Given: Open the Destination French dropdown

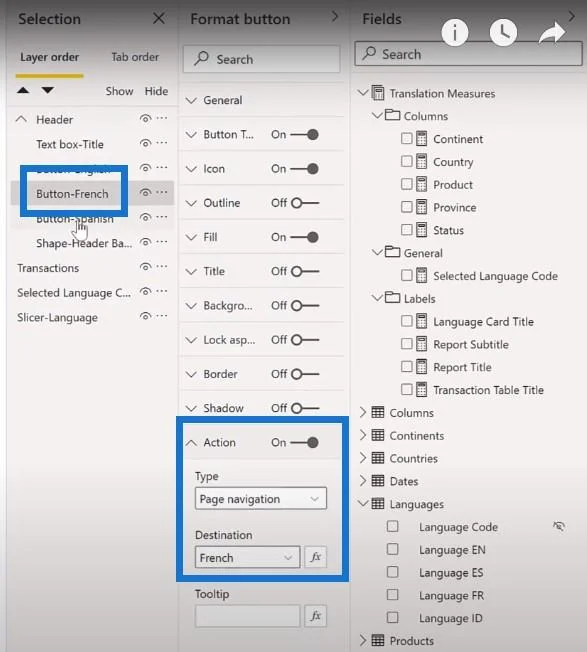Looking at the screenshot, I should pos(247,557).
